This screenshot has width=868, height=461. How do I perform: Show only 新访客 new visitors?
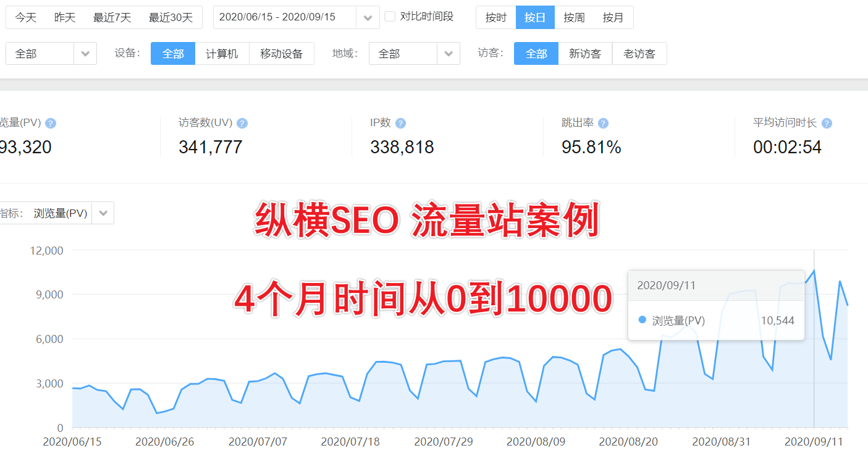[x=584, y=53]
